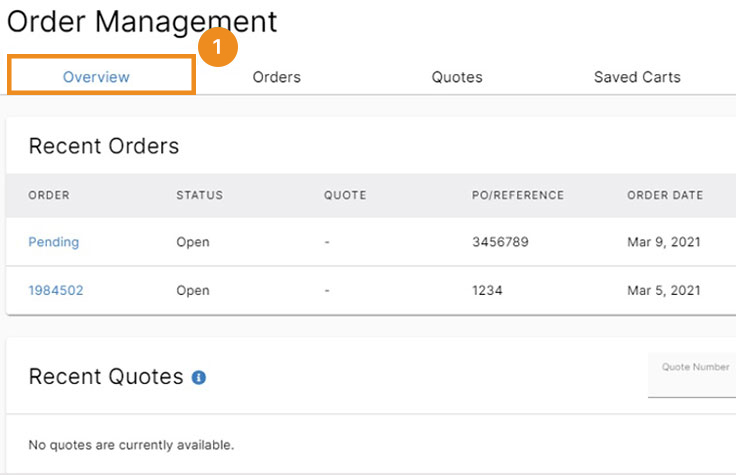Click the ORDER DATE column header
The image size is (736, 475).
pyautogui.click(x=665, y=195)
